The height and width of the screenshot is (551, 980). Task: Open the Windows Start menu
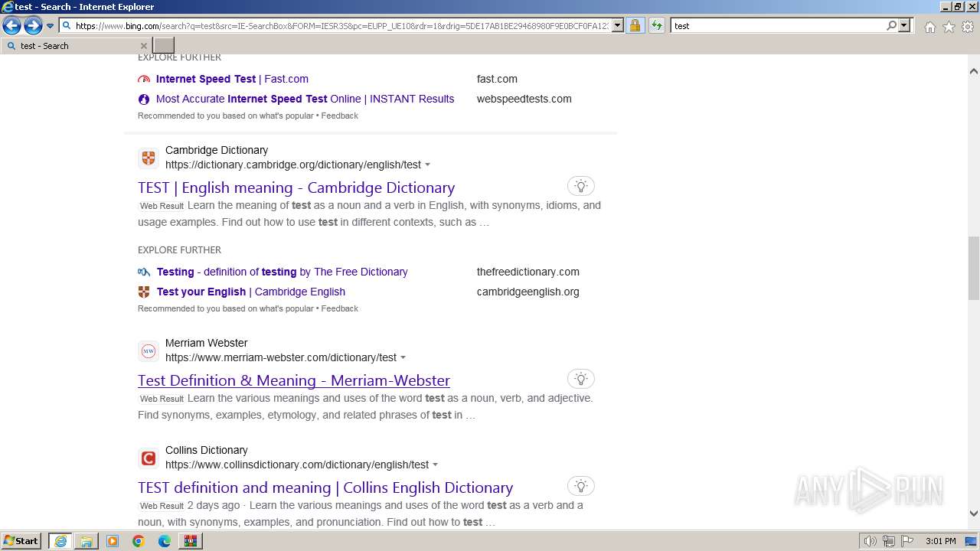click(21, 541)
